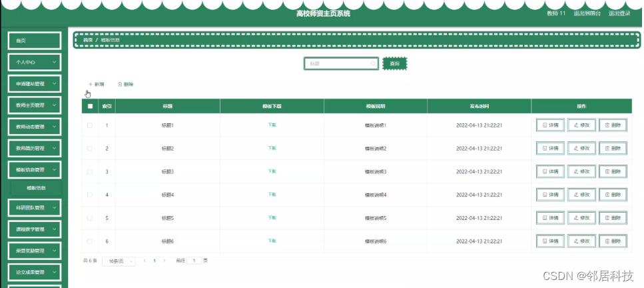Select page 1 in pagination
The image size is (644, 288).
[155, 261]
